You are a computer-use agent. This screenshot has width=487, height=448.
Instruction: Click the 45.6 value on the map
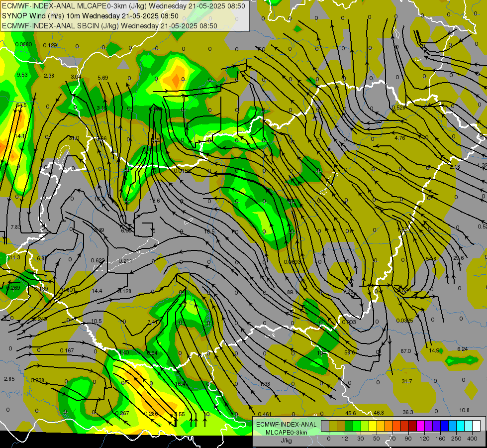(351, 413)
